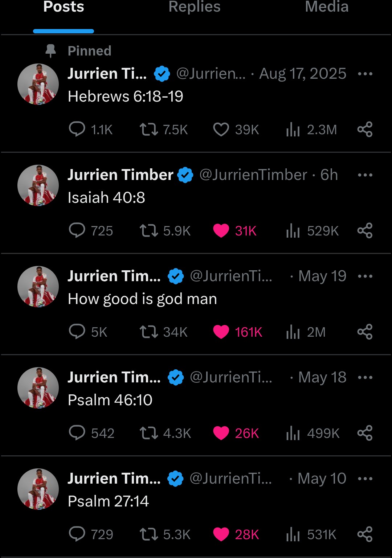Open more options on the pinned post
This screenshot has width=392, height=558.
[365, 74]
